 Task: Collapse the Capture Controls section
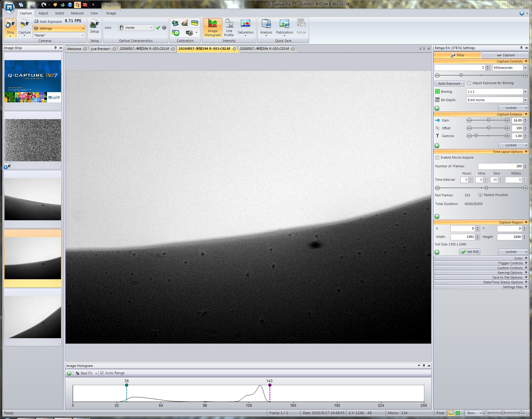click(x=526, y=61)
